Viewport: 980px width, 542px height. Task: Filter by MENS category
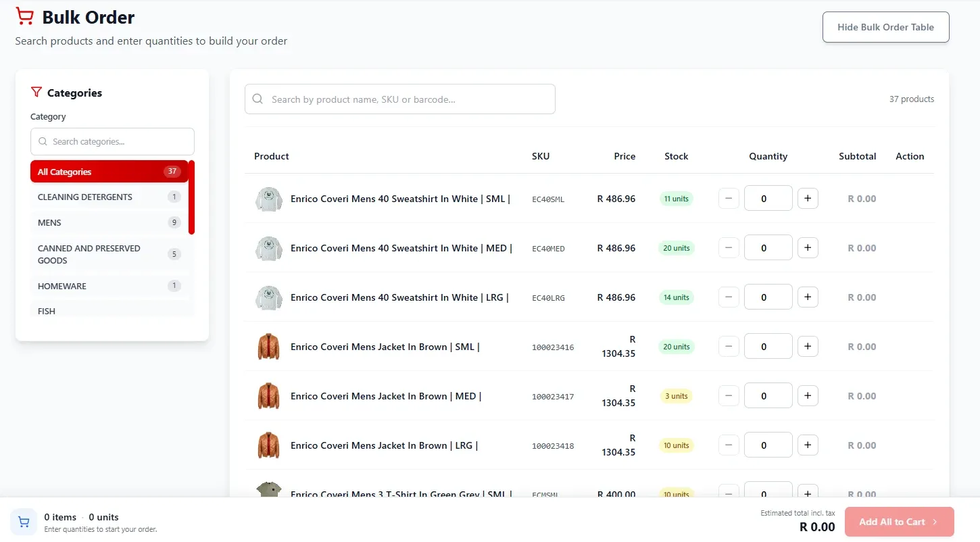point(109,222)
